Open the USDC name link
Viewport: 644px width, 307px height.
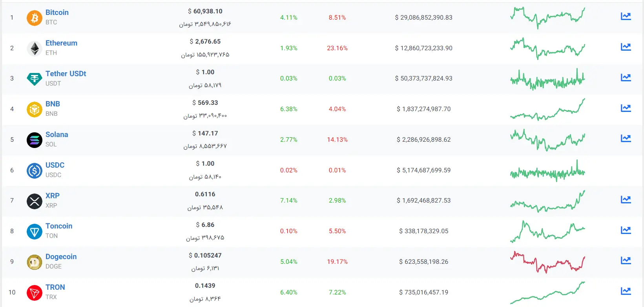(x=55, y=165)
